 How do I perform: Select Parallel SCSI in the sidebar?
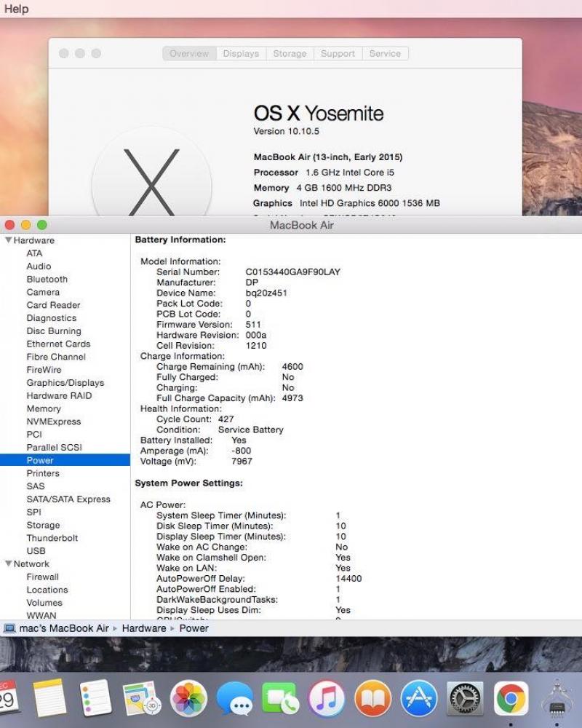click(x=55, y=448)
